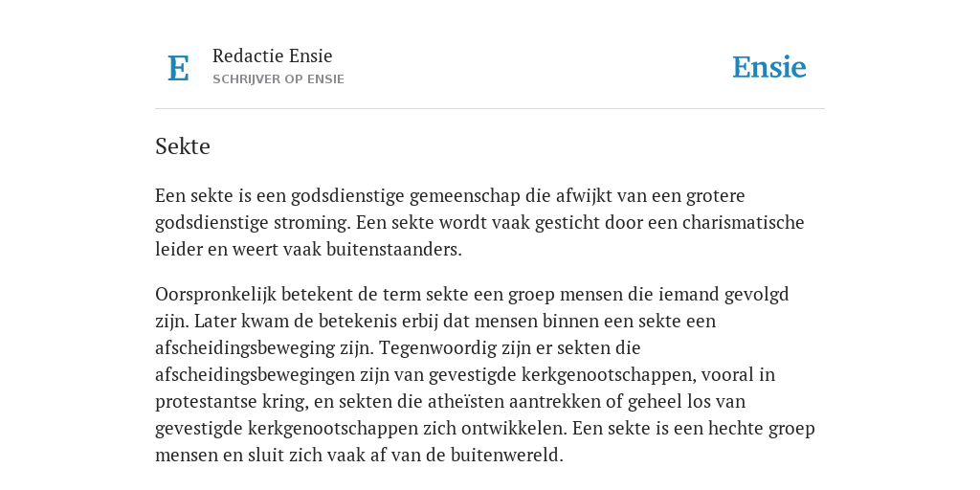Screen dimensions: 980x490
Task: Select the SCHRIJVER OP ENSIE subtitle
Action: pyautogui.click(x=278, y=79)
